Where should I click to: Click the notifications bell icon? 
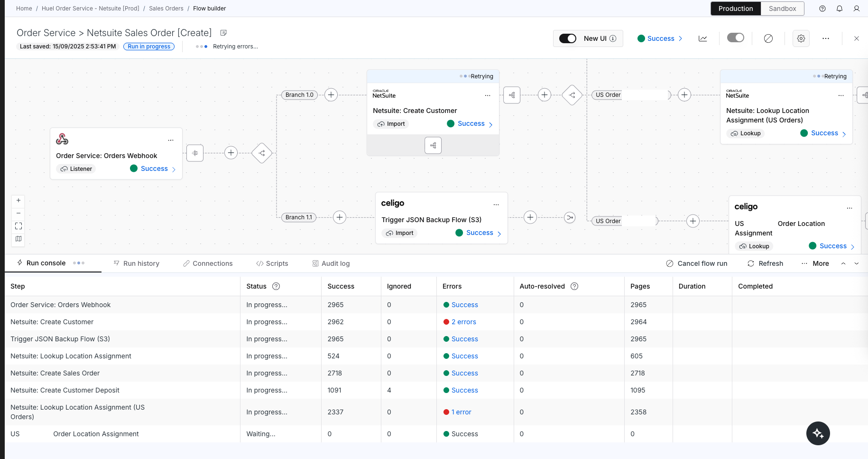(839, 9)
